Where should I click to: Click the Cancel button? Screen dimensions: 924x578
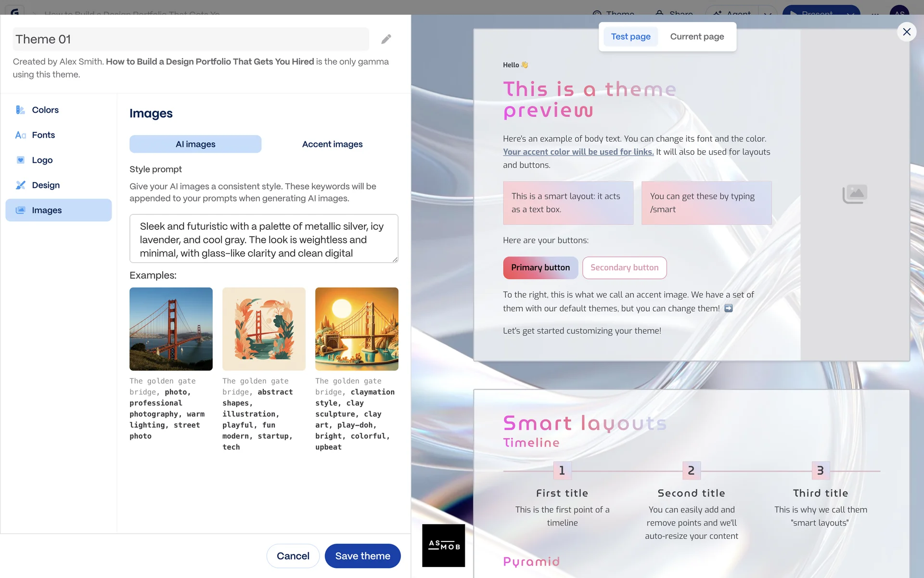coord(293,556)
